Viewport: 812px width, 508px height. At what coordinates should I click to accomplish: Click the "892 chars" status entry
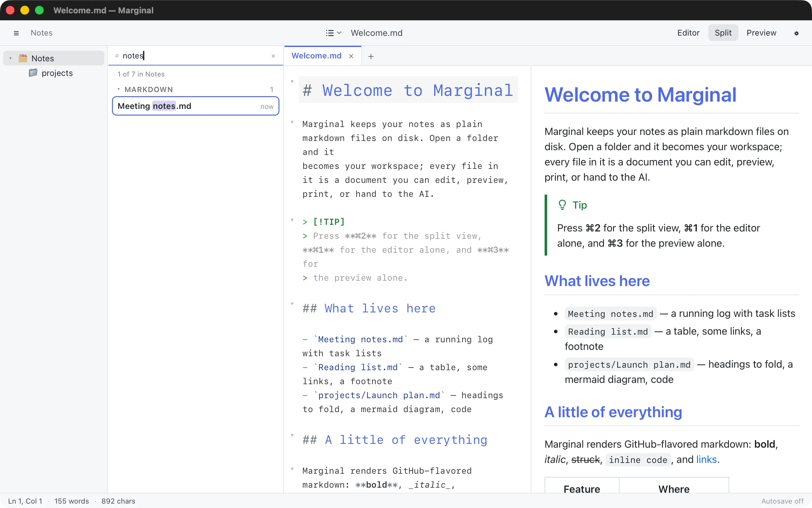tap(118, 501)
